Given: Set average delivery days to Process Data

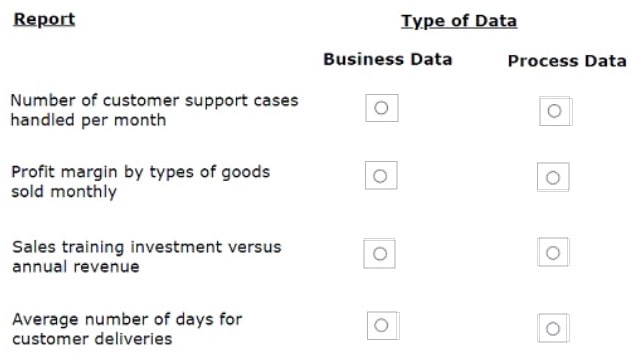Looking at the screenshot, I should click(553, 328).
